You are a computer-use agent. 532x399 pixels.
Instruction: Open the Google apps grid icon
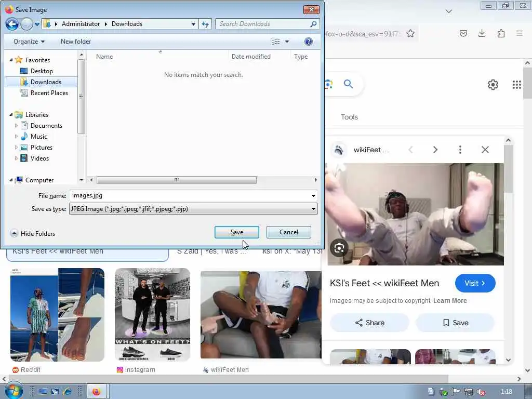click(x=517, y=85)
